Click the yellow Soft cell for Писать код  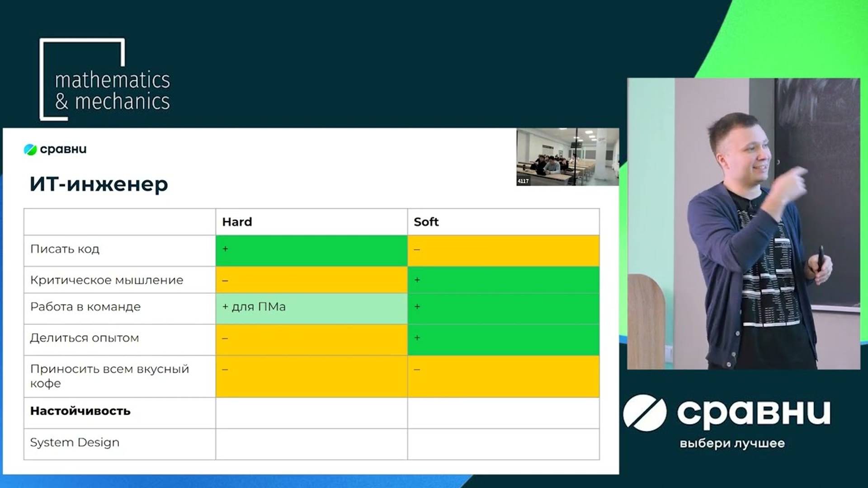[503, 250]
